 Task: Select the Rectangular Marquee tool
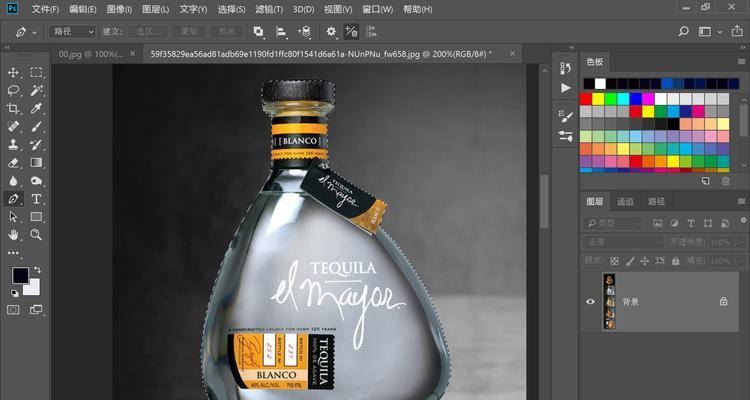(36, 73)
